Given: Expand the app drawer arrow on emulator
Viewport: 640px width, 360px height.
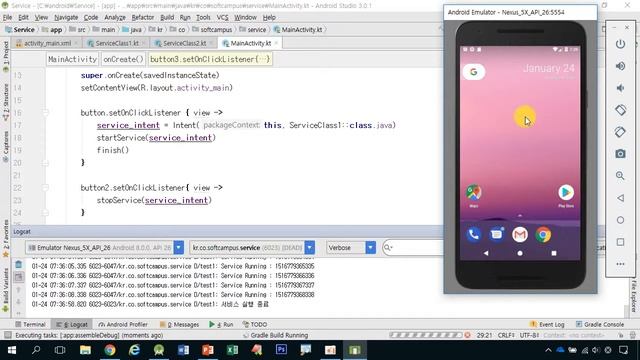Looking at the screenshot, I should click(x=520, y=215).
